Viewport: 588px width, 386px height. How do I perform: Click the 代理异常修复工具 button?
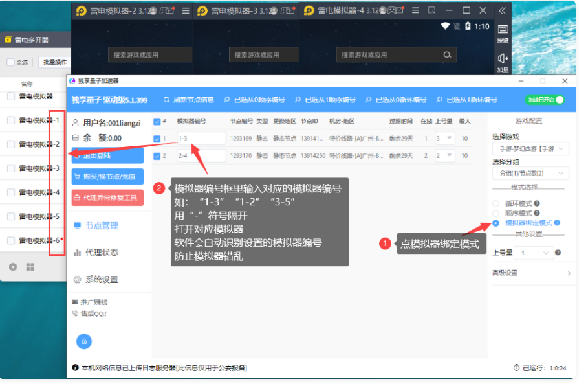107,198
